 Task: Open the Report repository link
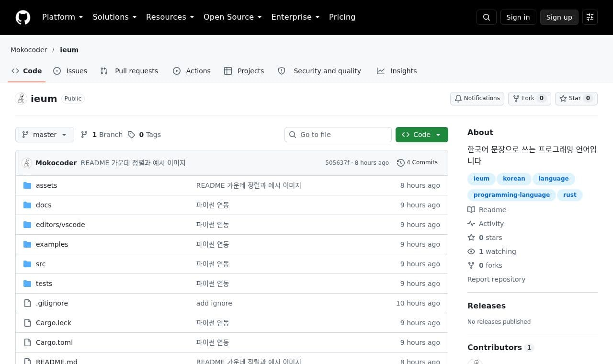(x=496, y=279)
